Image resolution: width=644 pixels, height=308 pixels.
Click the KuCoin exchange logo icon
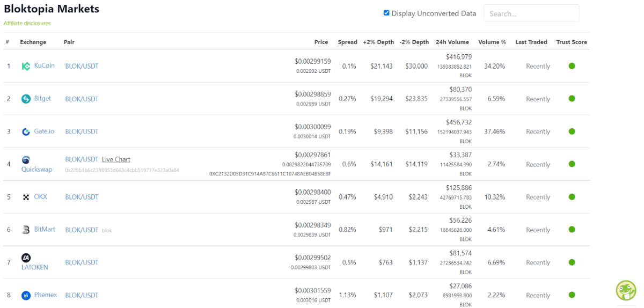(26, 67)
